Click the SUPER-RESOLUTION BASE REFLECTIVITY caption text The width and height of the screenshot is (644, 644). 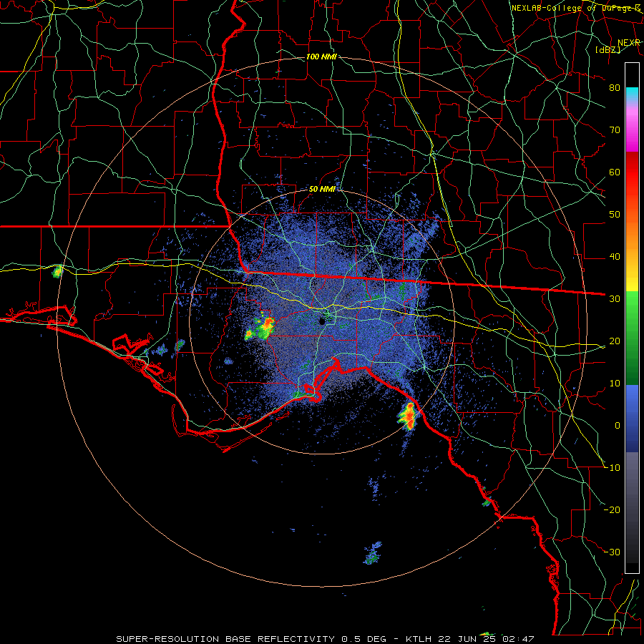click(x=225, y=639)
